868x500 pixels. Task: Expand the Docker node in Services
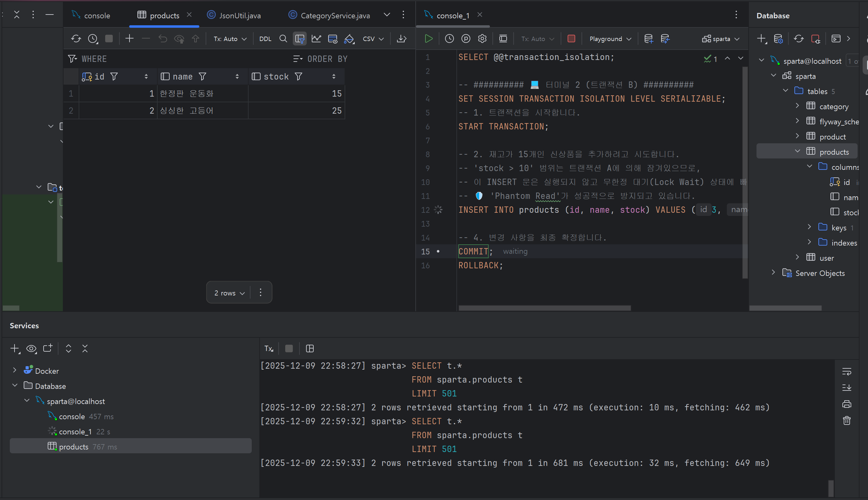point(15,370)
